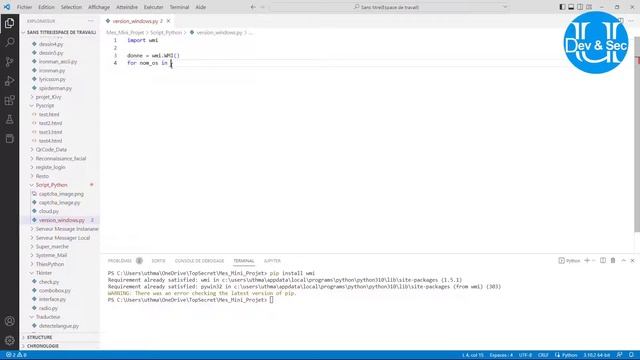Click the trash icon to kill terminal

coord(613,260)
